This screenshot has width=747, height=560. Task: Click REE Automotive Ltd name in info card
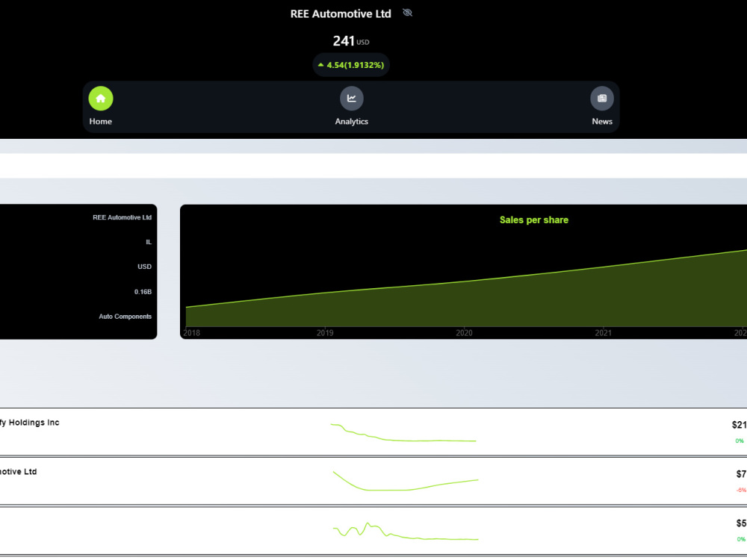click(122, 217)
